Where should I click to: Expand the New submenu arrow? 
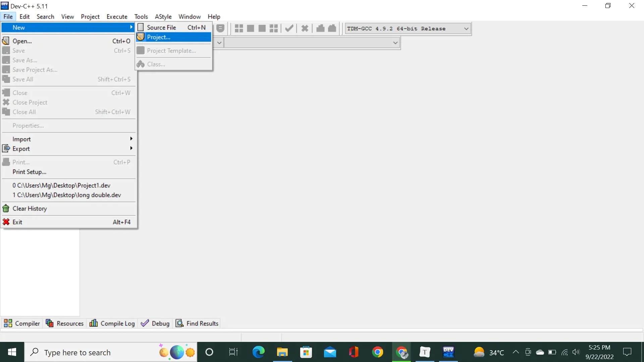pyautogui.click(x=131, y=27)
